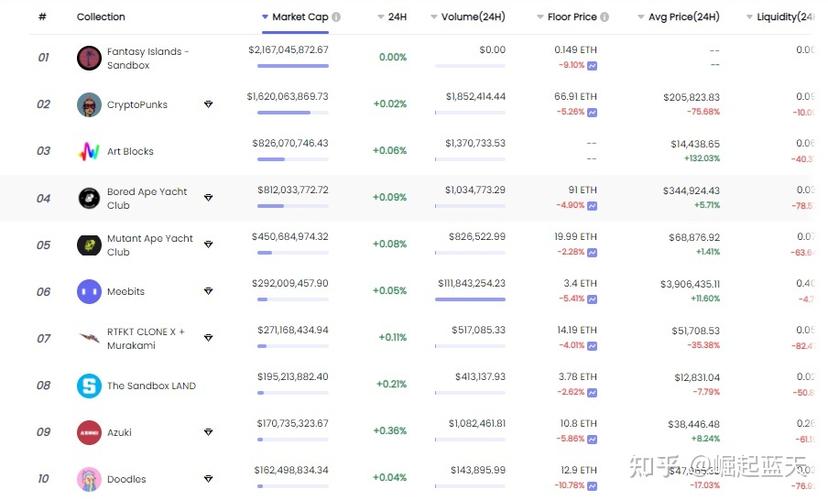The height and width of the screenshot is (500, 828).
Task: Click the Collection column header
Action: tap(101, 17)
